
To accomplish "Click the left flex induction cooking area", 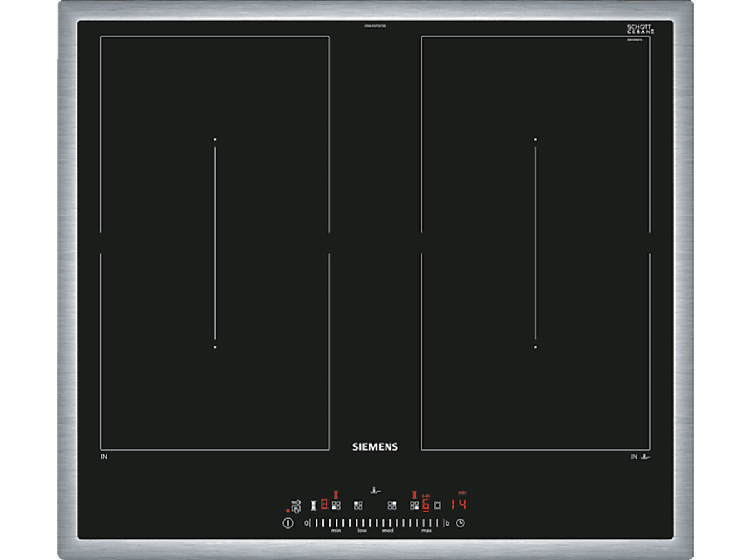I will (214, 242).
